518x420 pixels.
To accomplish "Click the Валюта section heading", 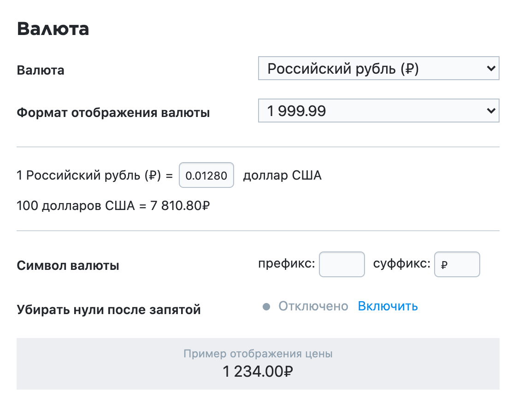I will pos(53,29).
